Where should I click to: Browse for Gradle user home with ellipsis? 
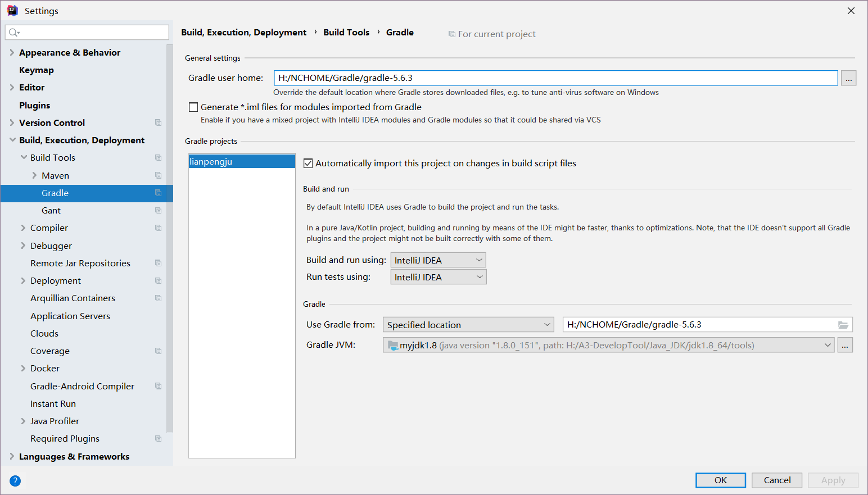[x=849, y=78]
